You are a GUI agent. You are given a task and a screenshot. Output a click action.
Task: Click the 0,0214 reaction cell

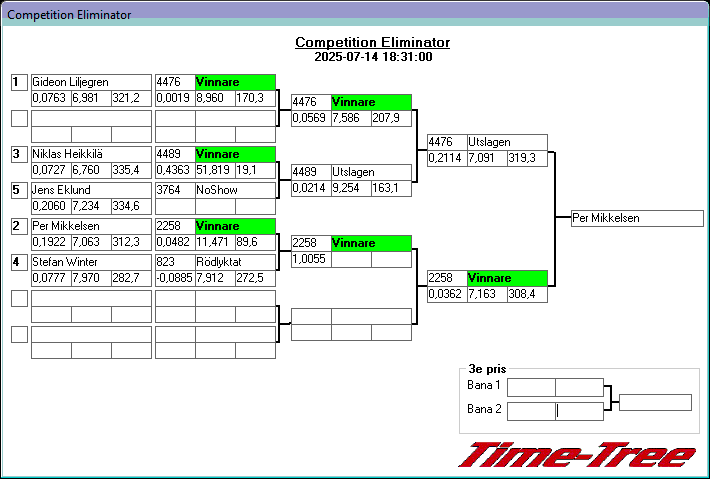[311, 188]
